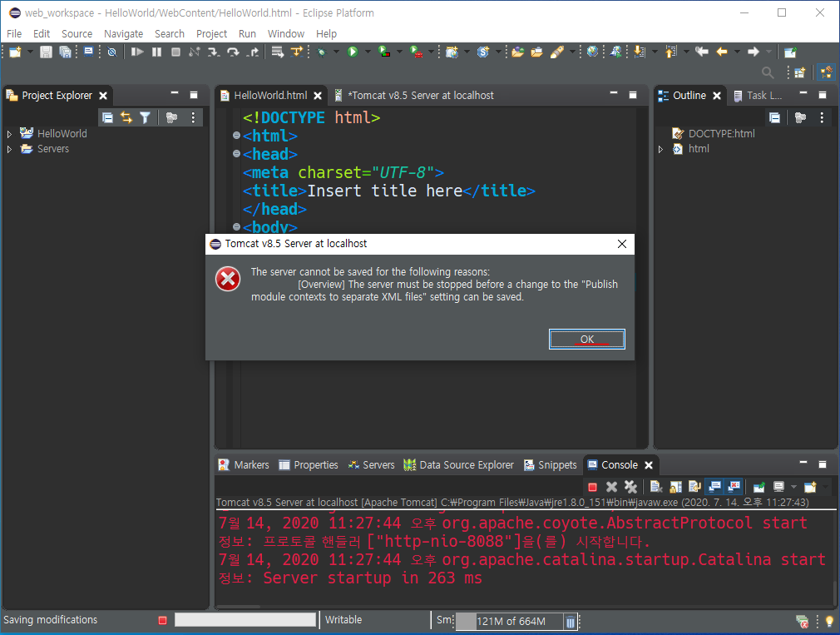The width and height of the screenshot is (840, 635).
Task: Click the Resume debug icon
Action: pyautogui.click(x=137, y=52)
